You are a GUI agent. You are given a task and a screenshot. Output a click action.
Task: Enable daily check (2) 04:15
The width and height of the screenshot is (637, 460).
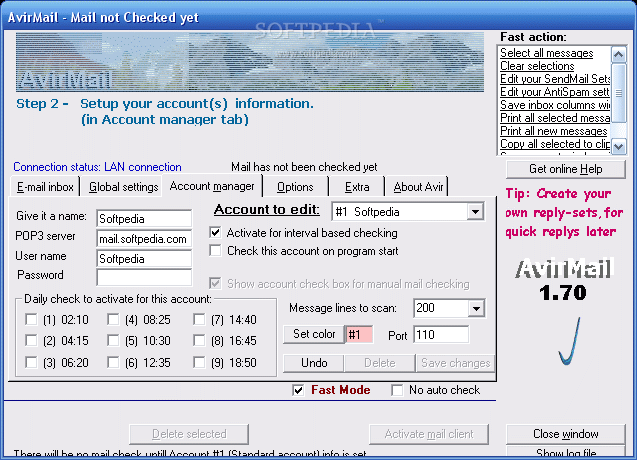(x=31, y=340)
